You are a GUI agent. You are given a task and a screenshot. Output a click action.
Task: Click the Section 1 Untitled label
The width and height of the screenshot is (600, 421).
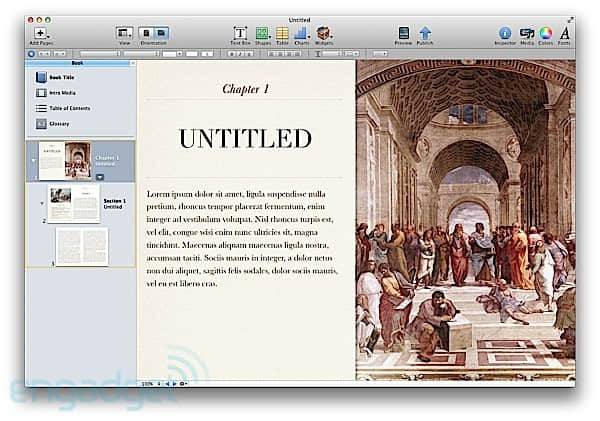pos(114,204)
